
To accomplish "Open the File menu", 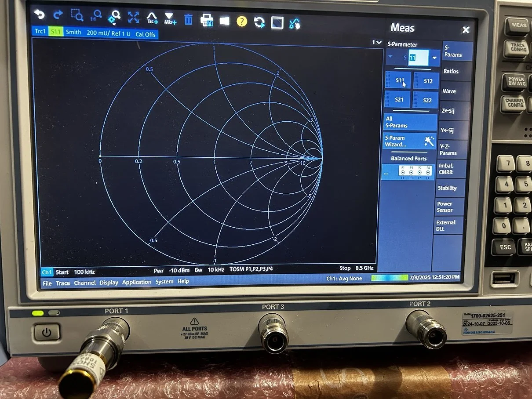I will point(47,283).
